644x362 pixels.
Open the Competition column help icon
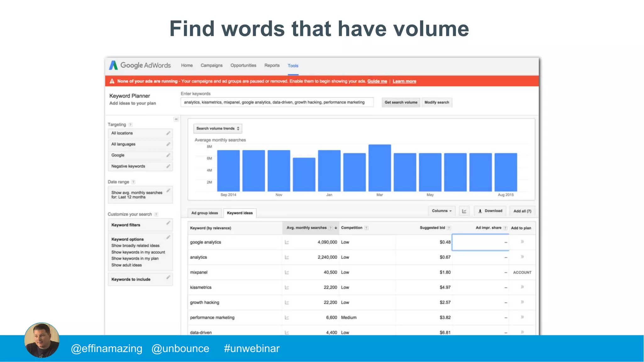tap(366, 228)
